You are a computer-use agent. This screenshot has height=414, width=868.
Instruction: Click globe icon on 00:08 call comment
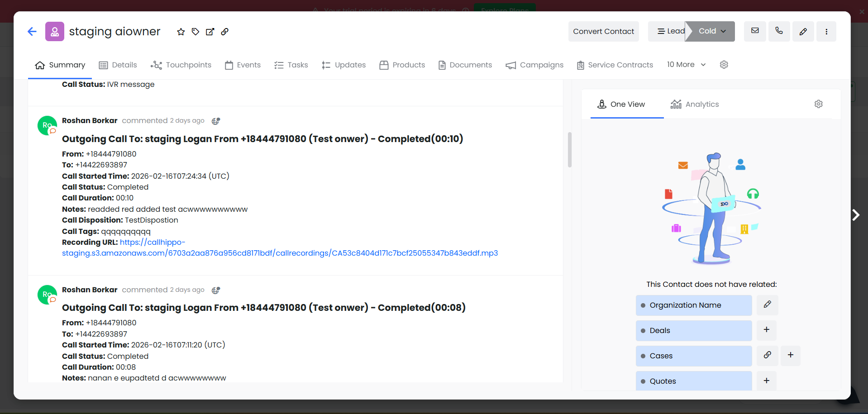click(216, 290)
